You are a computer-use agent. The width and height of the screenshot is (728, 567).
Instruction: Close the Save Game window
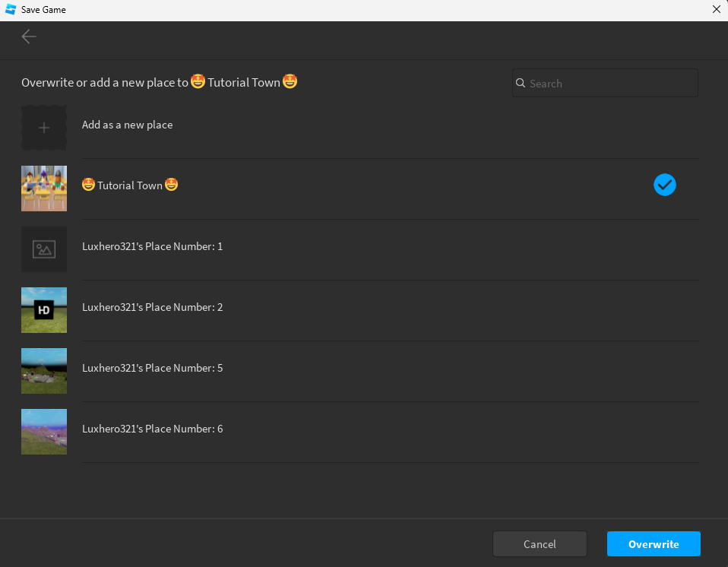coord(716,10)
